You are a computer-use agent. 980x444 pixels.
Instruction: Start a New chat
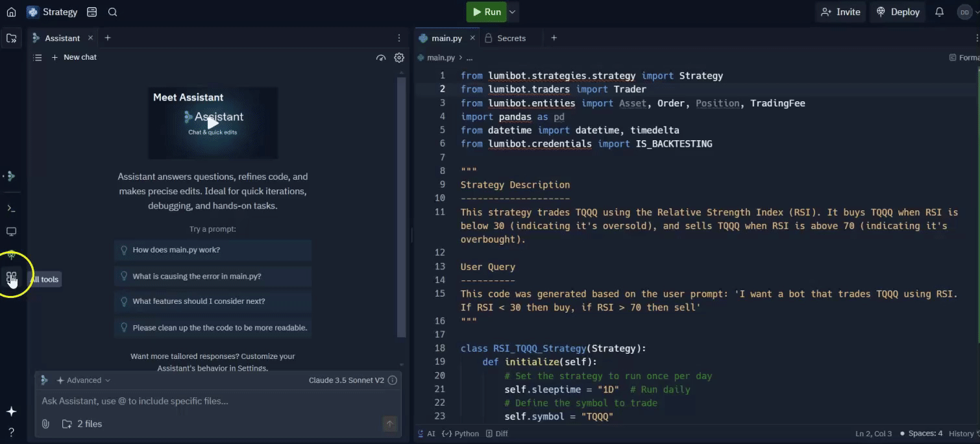pos(74,58)
